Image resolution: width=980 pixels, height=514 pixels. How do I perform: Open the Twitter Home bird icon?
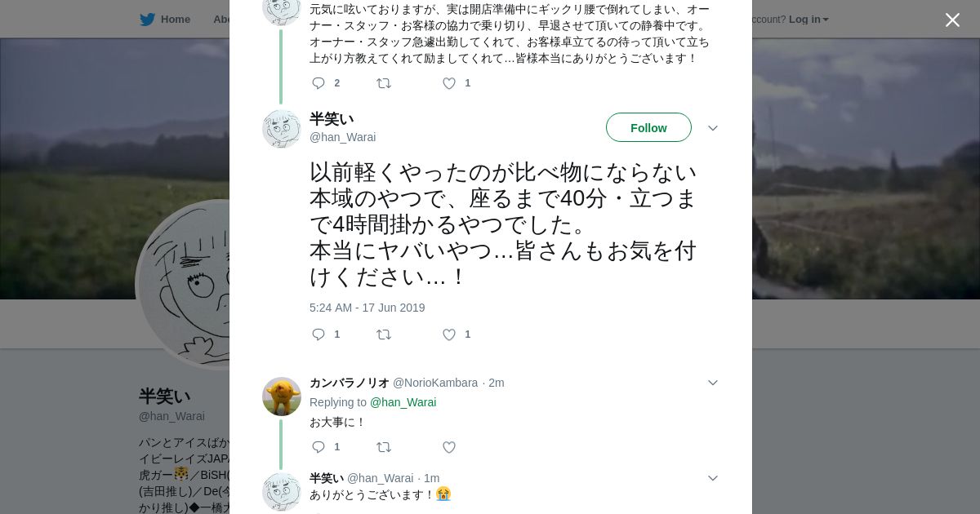tap(147, 20)
